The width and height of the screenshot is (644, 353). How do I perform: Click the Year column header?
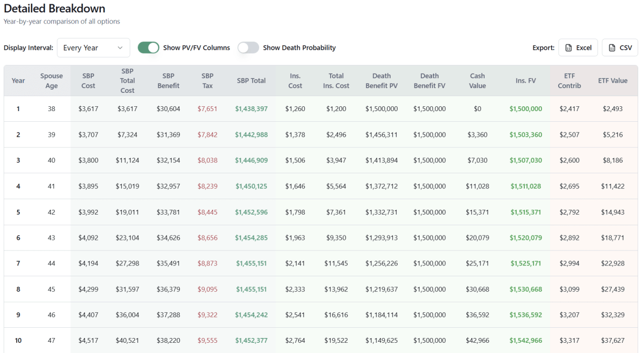tap(18, 80)
